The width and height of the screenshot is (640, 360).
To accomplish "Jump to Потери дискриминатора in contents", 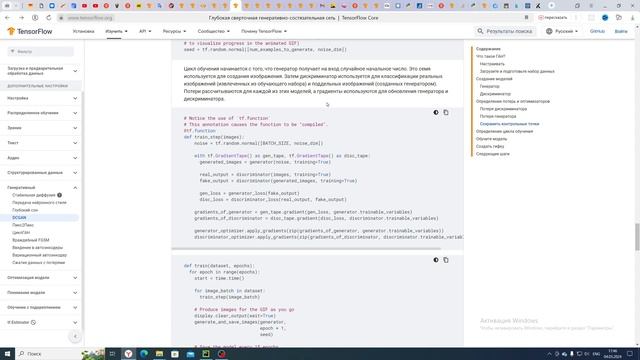I will tap(503, 109).
